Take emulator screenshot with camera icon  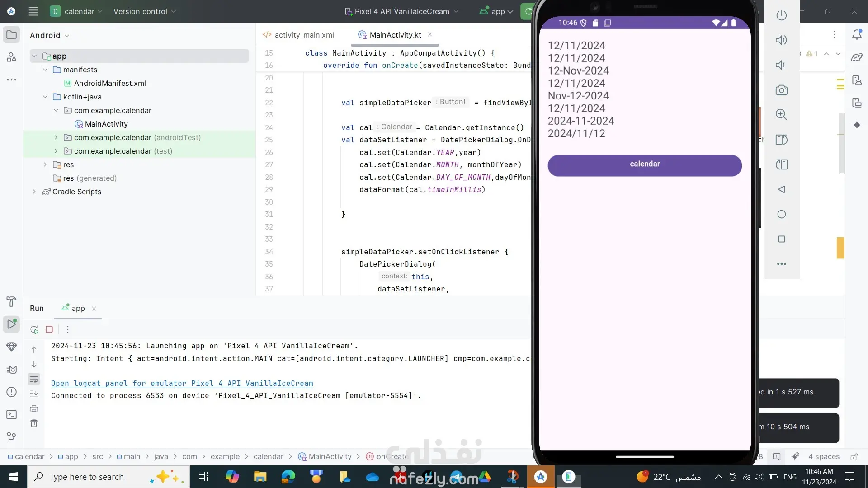(x=781, y=90)
